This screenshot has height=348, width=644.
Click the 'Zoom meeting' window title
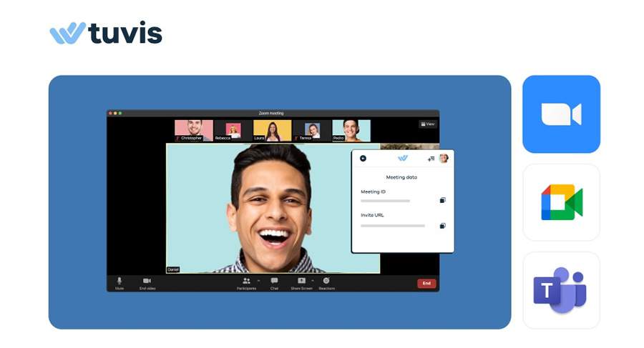pyautogui.click(x=271, y=113)
